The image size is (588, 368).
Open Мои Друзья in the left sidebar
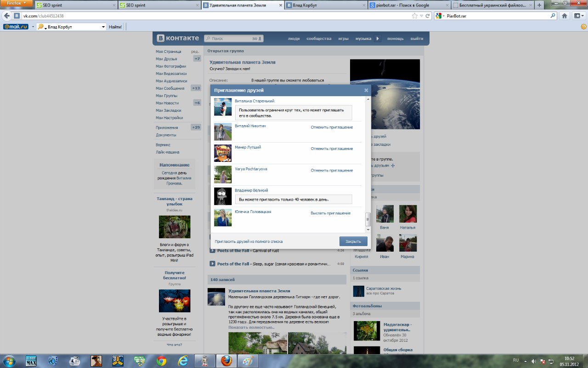pyautogui.click(x=166, y=59)
